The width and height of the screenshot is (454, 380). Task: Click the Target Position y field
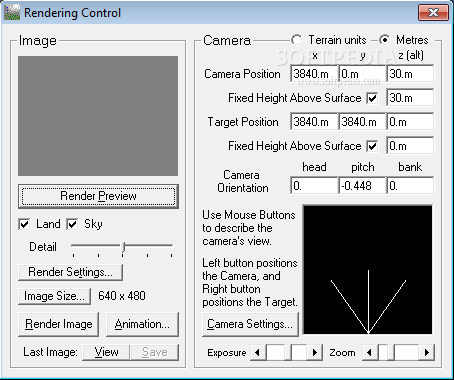point(362,122)
